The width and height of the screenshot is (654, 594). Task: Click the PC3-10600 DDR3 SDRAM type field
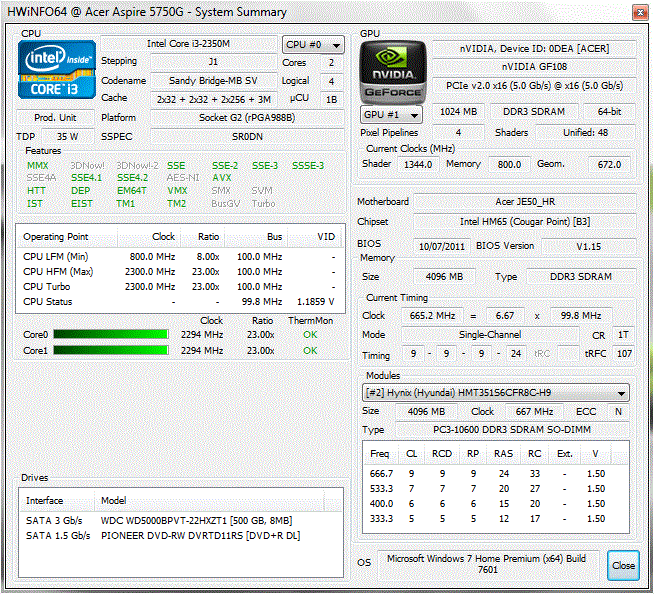pos(512,430)
